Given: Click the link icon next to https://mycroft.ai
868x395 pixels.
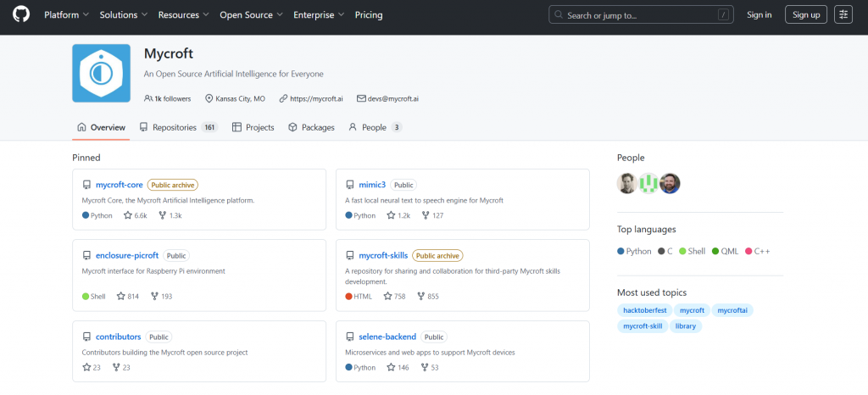Looking at the screenshot, I should [x=283, y=98].
